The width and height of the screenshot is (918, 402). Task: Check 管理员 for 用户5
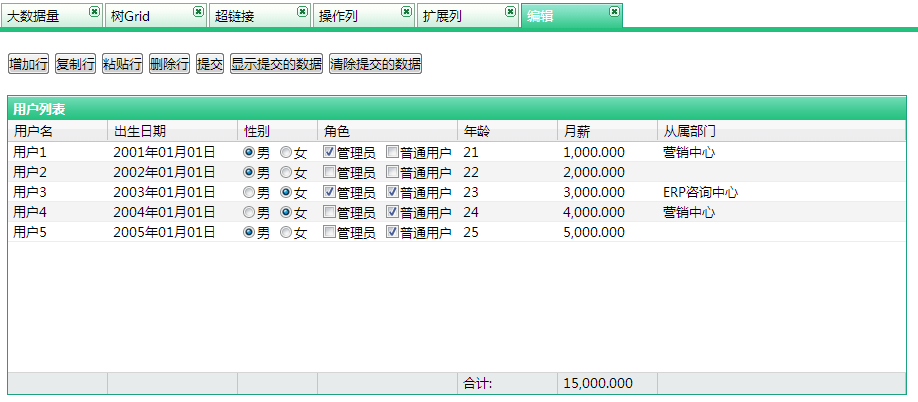coord(329,232)
